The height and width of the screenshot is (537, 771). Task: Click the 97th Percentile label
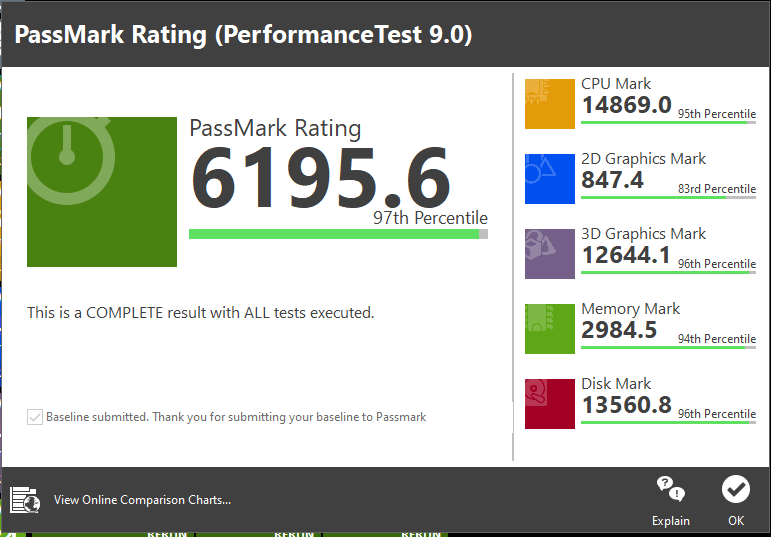[430, 218]
